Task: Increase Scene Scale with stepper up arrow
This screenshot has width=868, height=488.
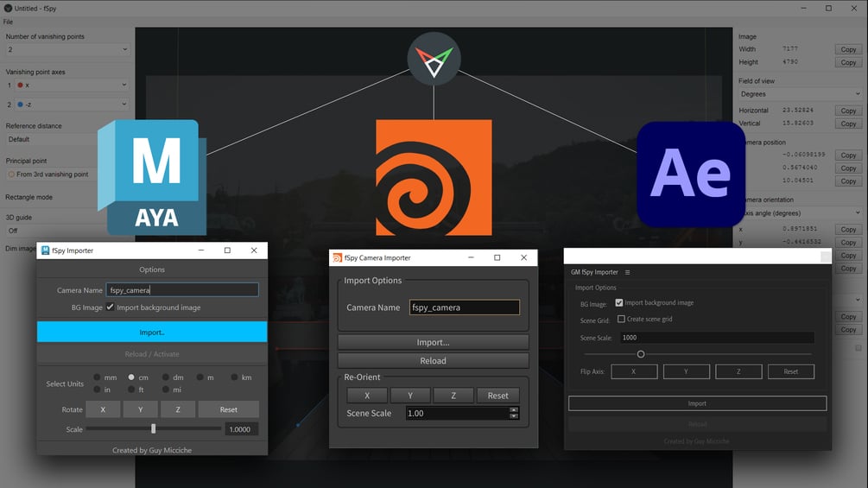Action: 514,410
